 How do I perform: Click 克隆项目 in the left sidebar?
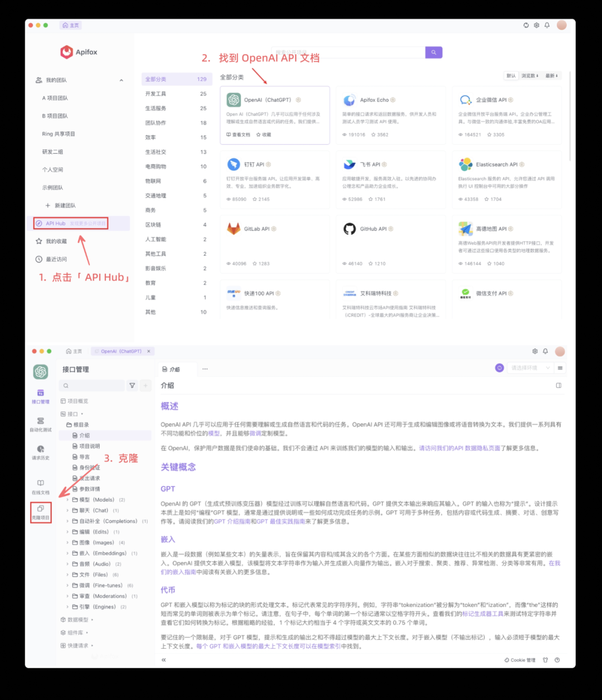pyautogui.click(x=41, y=513)
